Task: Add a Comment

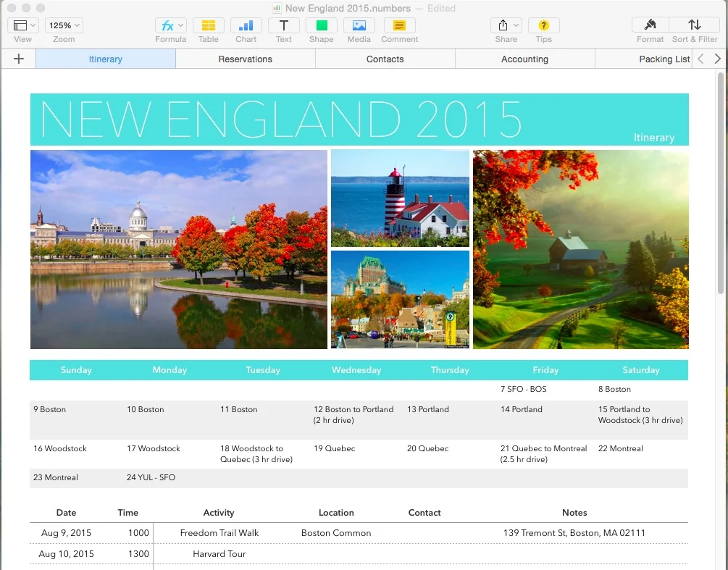Action: tap(399, 25)
